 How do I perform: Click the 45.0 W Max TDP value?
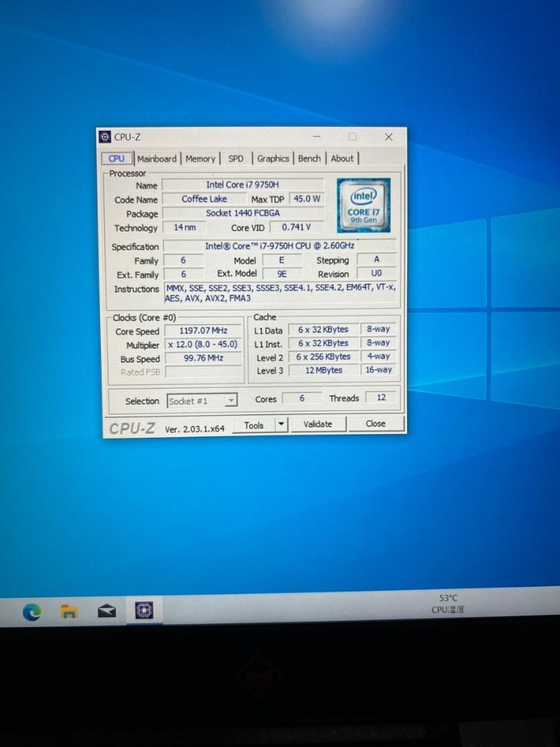(x=307, y=199)
